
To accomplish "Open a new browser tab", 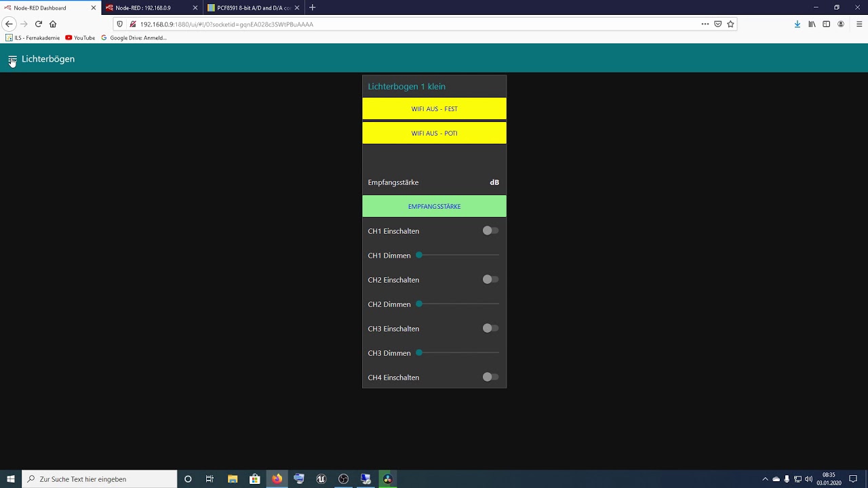I will point(312,7).
